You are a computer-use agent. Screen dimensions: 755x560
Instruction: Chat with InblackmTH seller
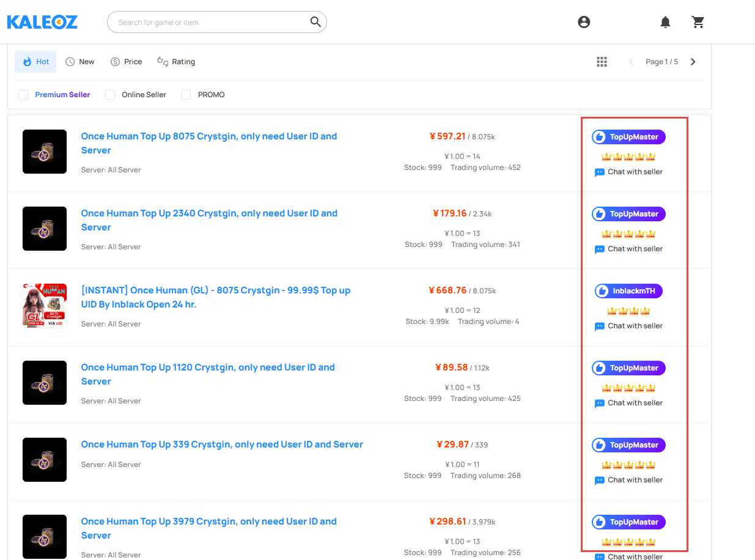628,326
